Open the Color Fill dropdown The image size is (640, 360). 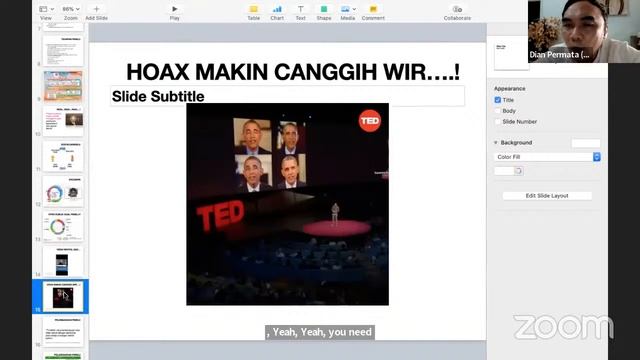point(547,157)
